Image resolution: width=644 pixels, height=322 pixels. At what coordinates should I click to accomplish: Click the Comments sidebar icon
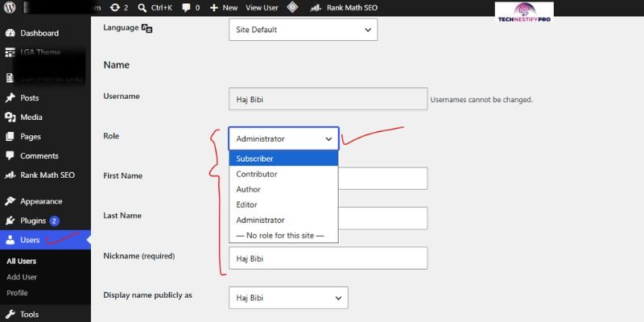pyautogui.click(x=10, y=155)
